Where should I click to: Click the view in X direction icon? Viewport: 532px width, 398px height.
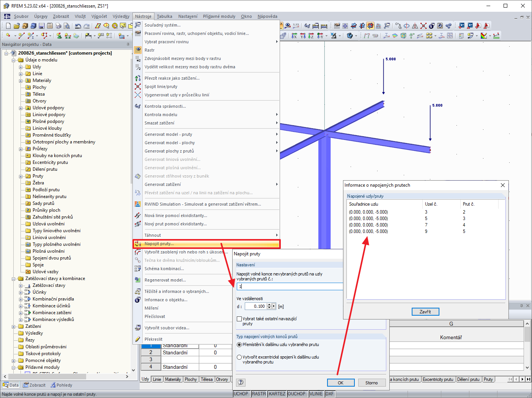click(294, 36)
